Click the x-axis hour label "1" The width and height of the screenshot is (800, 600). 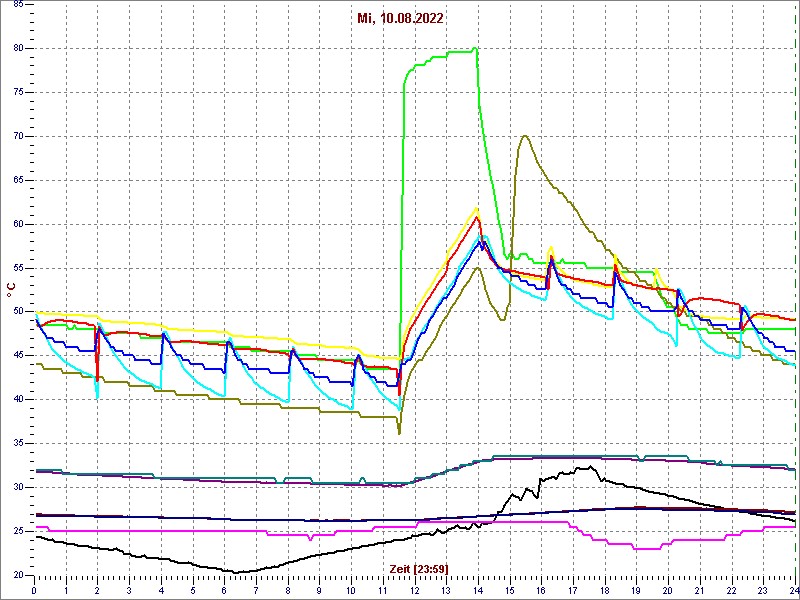[x=66, y=590]
